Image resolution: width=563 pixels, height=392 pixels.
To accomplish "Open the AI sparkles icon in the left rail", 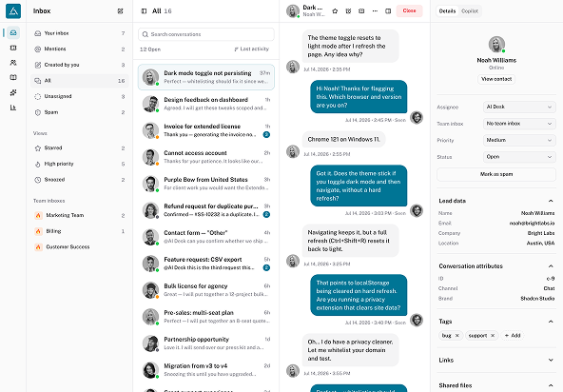I will point(13,92).
